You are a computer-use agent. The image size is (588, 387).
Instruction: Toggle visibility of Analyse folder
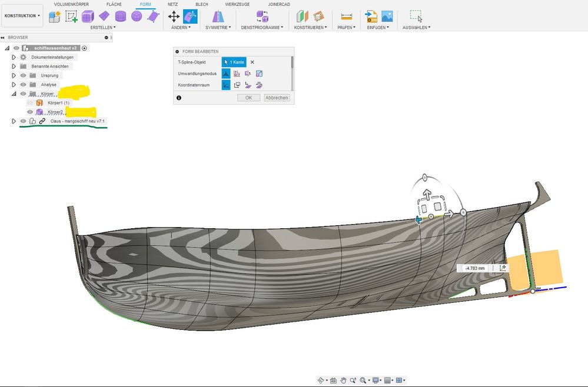(x=24, y=85)
